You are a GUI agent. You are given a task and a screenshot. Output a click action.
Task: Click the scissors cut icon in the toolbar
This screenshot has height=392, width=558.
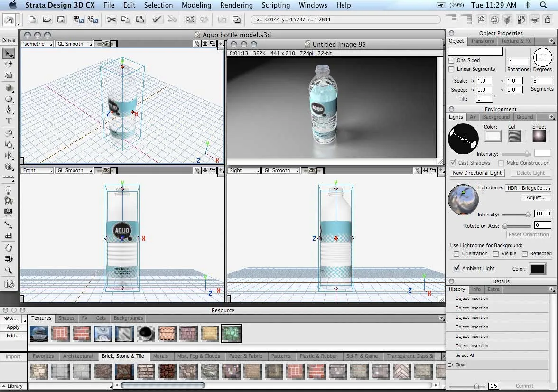point(112,20)
